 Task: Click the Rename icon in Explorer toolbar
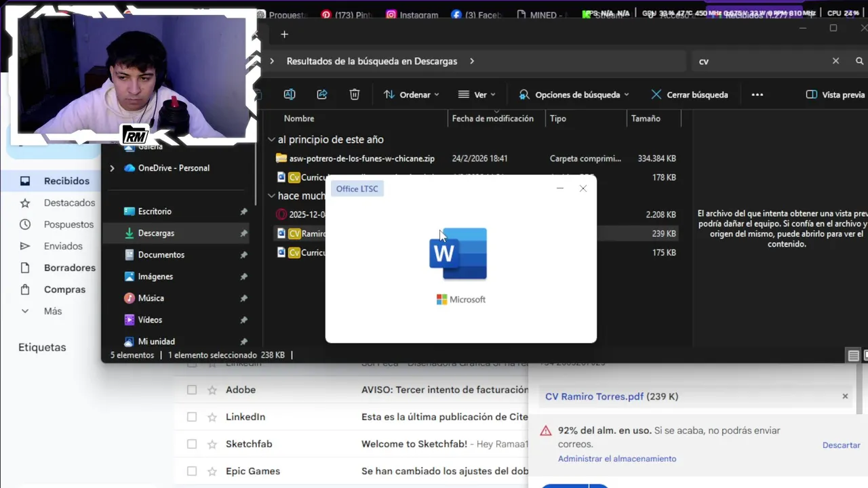[x=290, y=95]
